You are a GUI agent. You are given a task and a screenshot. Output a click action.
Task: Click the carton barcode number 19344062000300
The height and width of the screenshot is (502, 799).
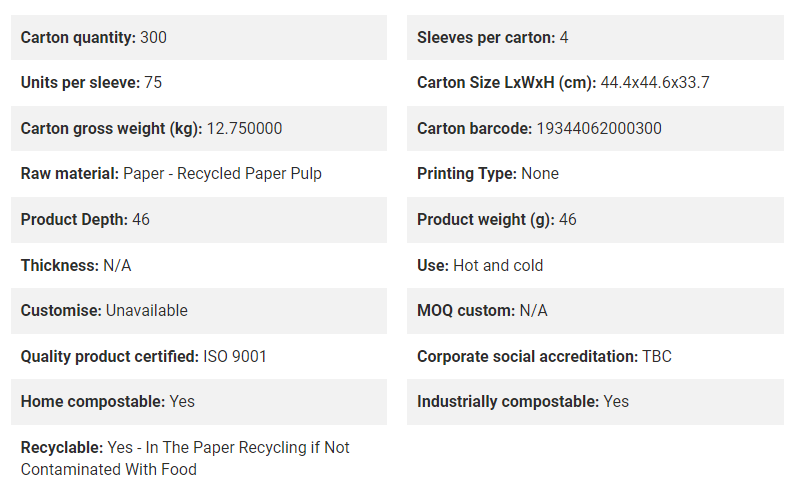click(x=599, y=128)
